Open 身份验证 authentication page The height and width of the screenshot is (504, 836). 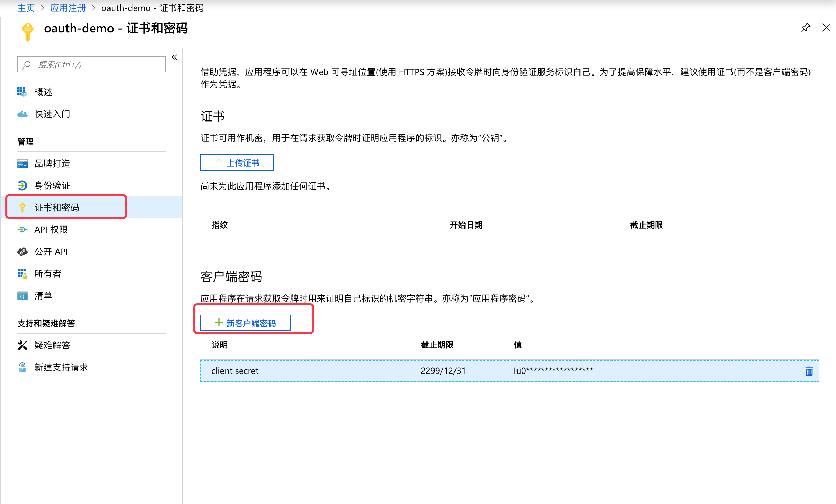pyautogui.click(x=52, y=186)
